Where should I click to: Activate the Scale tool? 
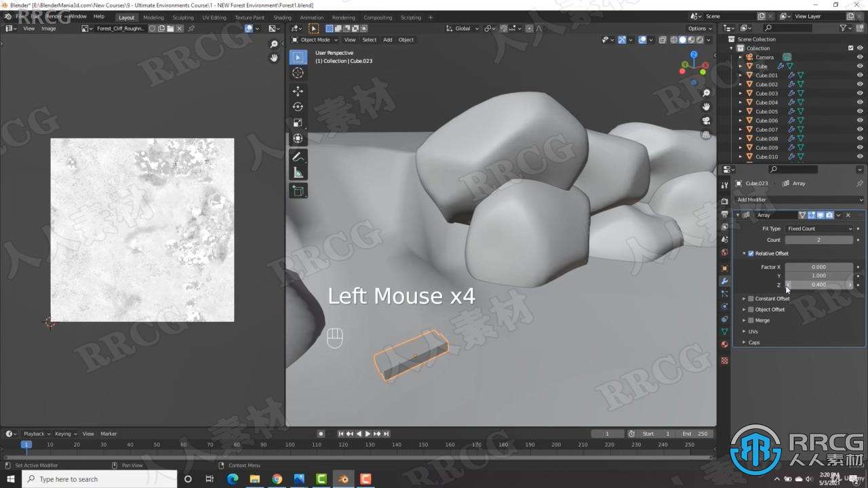coord(298,123)
